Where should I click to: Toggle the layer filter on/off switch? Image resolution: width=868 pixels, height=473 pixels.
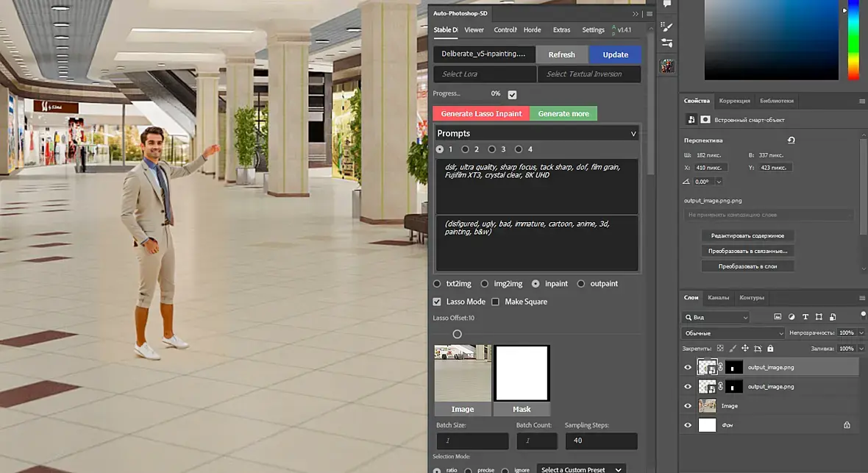pos(862,315)
